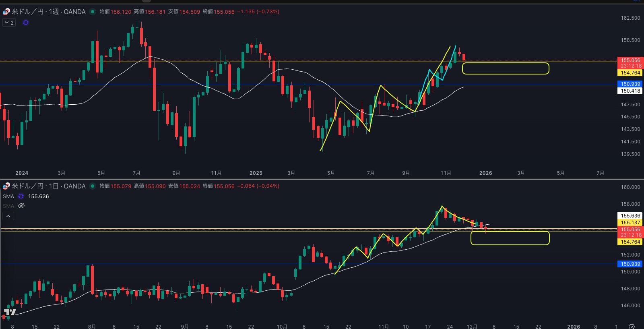Click the blue 150.939 price label on weekly axis
Image resolution: width=644 pixels, height=329 pixels.
click(630, 84)
